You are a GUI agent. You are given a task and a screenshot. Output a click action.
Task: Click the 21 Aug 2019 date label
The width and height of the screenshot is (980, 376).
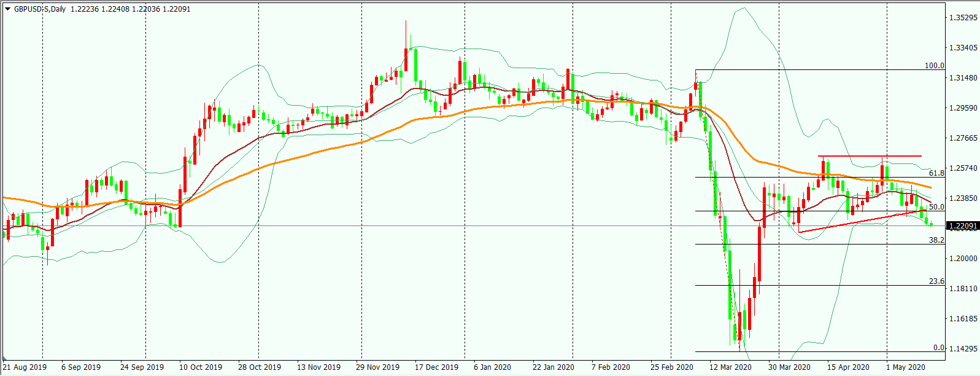[x=25, y=367]
